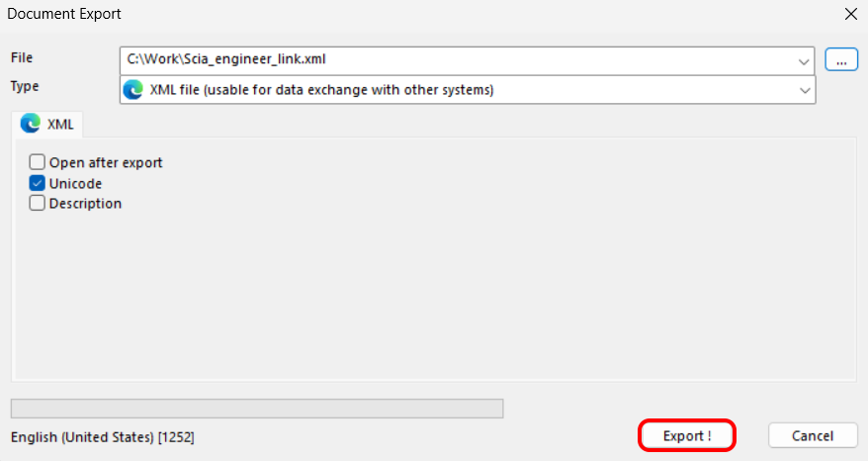Screen dimensions: 868x461
Task: Click into the File path text field
Action: 455,60
